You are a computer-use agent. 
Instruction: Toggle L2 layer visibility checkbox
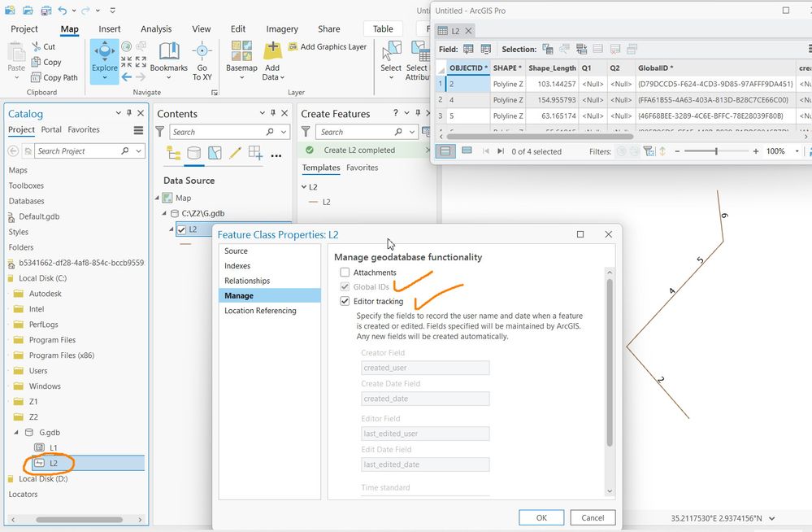(x=182, y=229)
